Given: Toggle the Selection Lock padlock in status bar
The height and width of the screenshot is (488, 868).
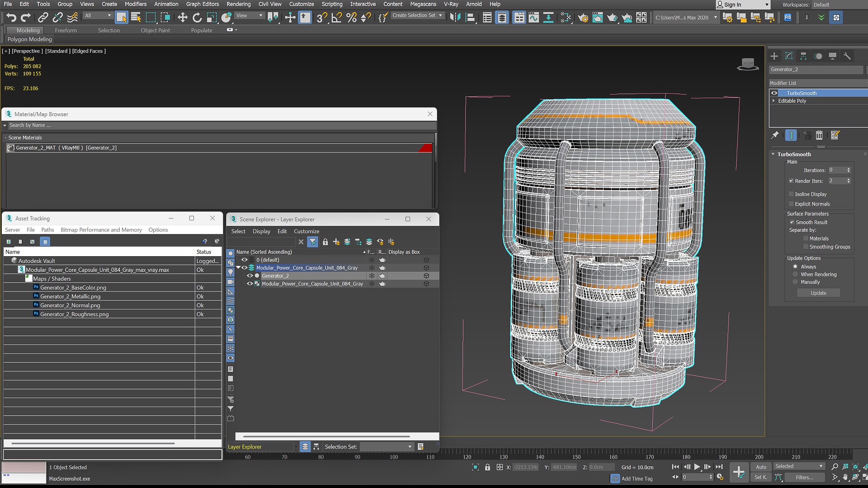Looking at the screenshot, I should click(x=487, y=467).
